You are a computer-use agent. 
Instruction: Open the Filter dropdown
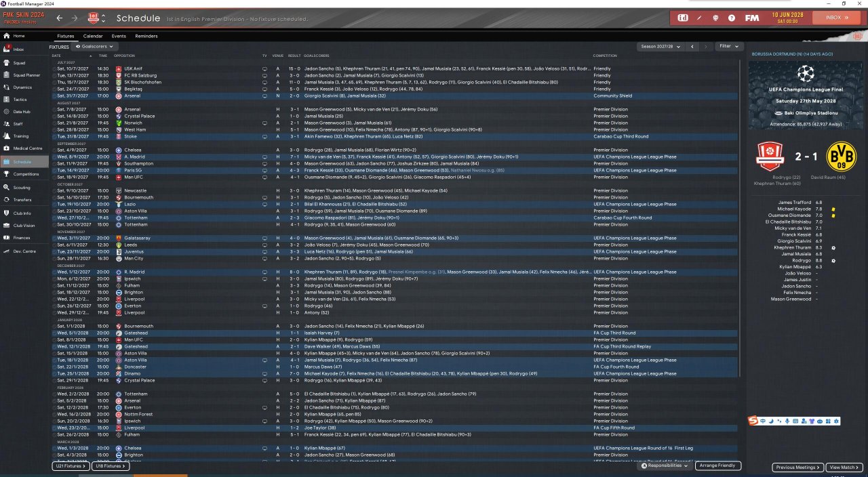pyautogui.click(x=728, y=46)
